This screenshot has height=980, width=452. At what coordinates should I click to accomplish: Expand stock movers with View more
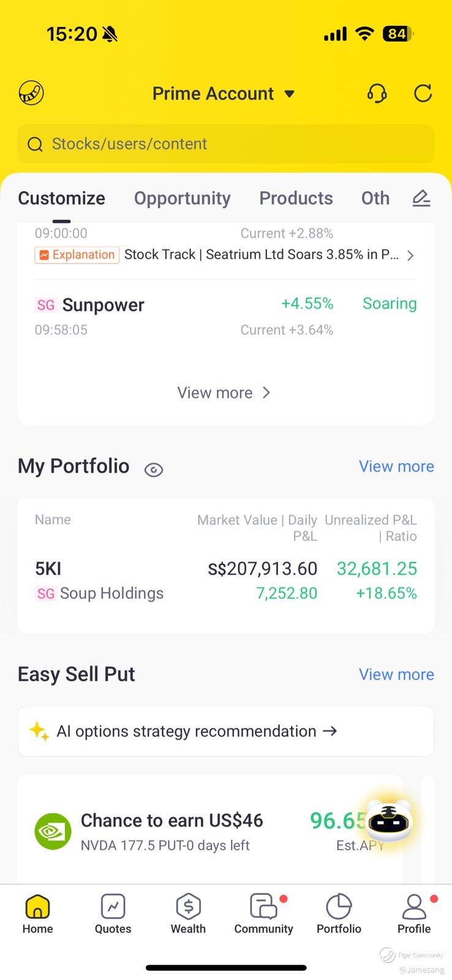pyautogui.click(x=224, y=393)
